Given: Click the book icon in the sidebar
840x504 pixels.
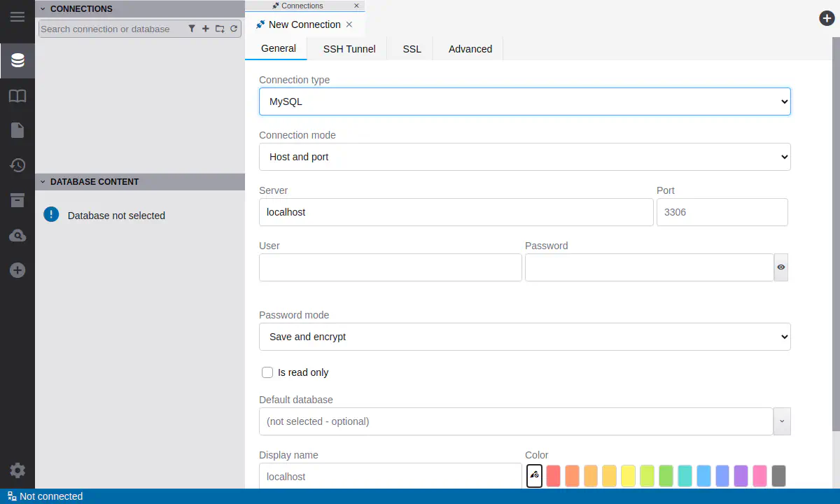Looking at the screenshot, I should (17, 96).
